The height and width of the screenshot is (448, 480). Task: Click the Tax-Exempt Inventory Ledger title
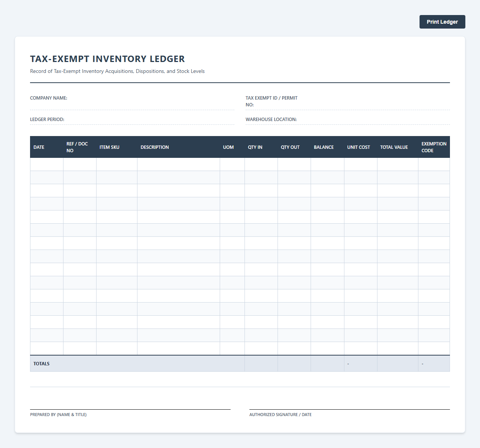click(x=107, y=59)
